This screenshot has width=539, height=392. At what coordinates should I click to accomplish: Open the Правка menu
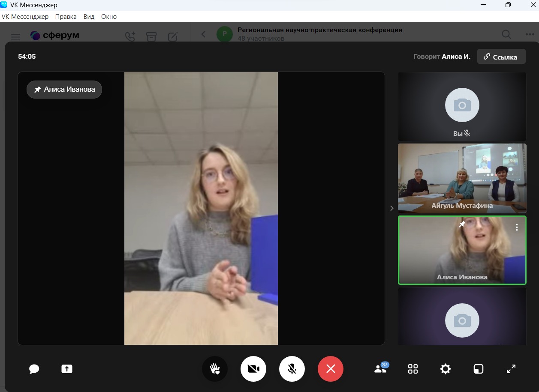tap(66, 17)
